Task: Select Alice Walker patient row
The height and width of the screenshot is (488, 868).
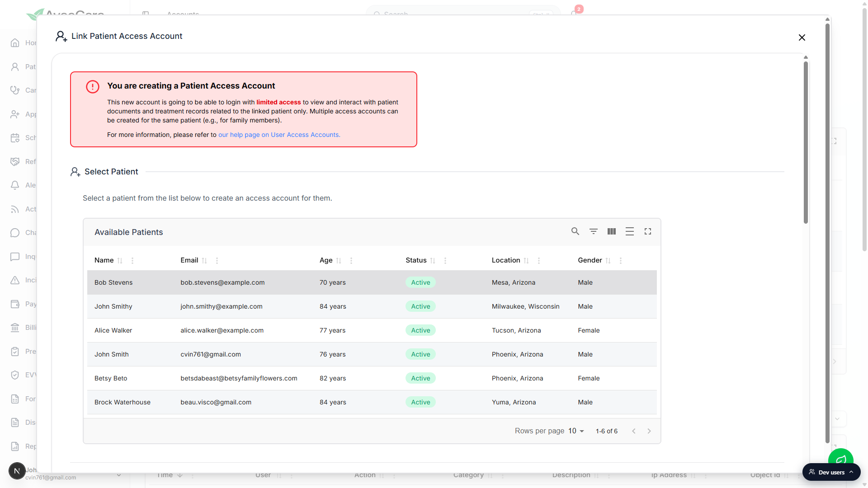Action: 372,330
